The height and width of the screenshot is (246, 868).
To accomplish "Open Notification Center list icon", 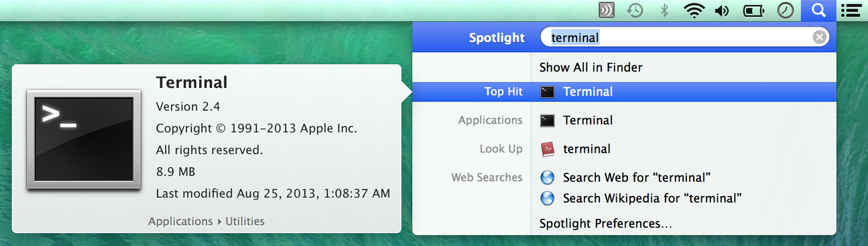I will click(851, 11).
